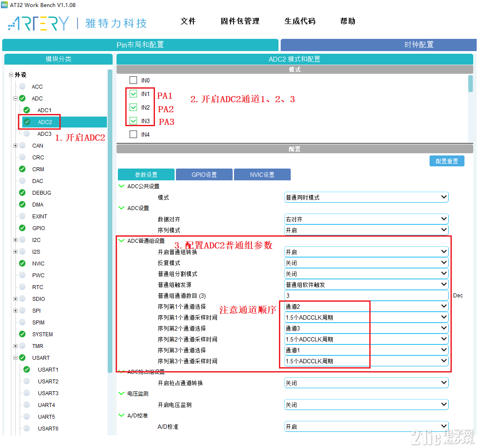The height and width of the screenshot is (448, 478).
Task: Click the gray status circle beside USART3
Action: coord(27,393)
